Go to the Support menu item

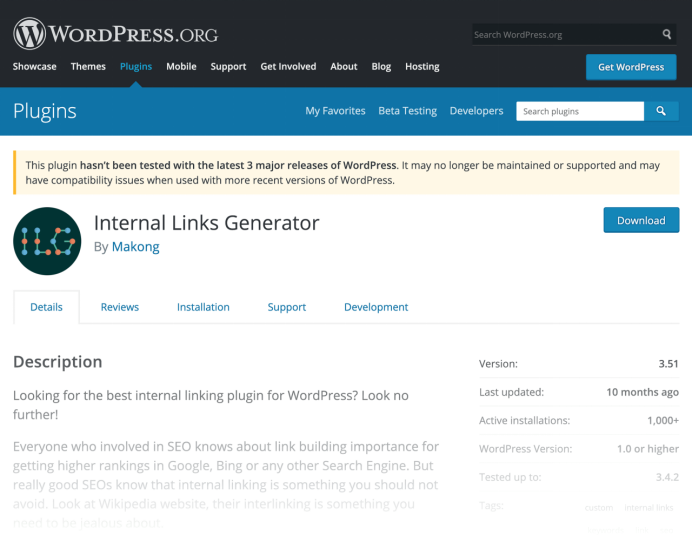pos(228,67)
